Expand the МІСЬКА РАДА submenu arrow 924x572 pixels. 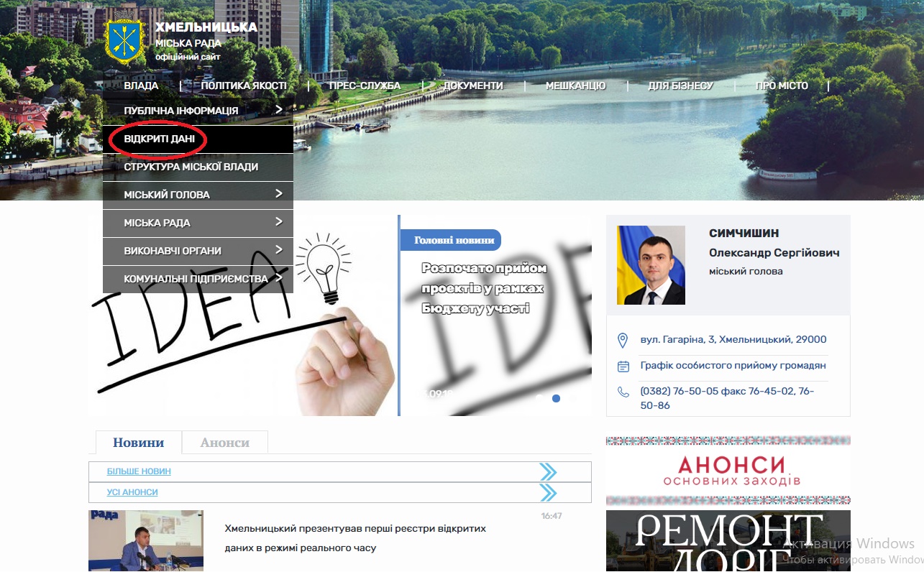tap(279, 222)
